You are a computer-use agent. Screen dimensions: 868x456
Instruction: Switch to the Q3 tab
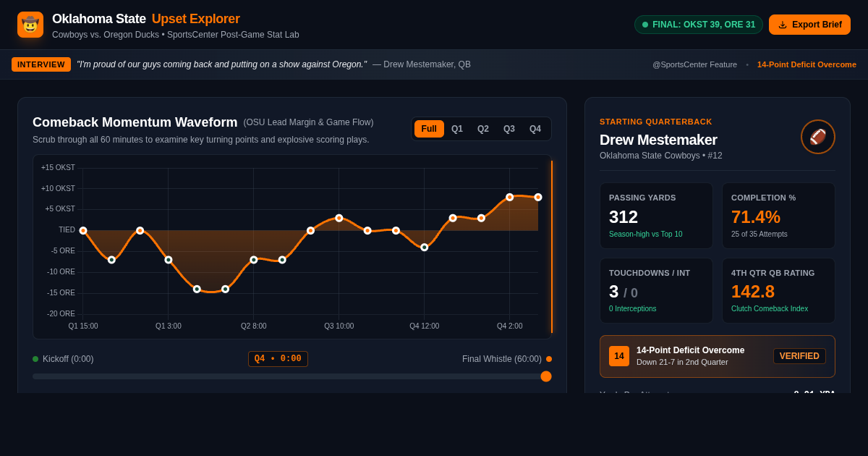[509, 129]
